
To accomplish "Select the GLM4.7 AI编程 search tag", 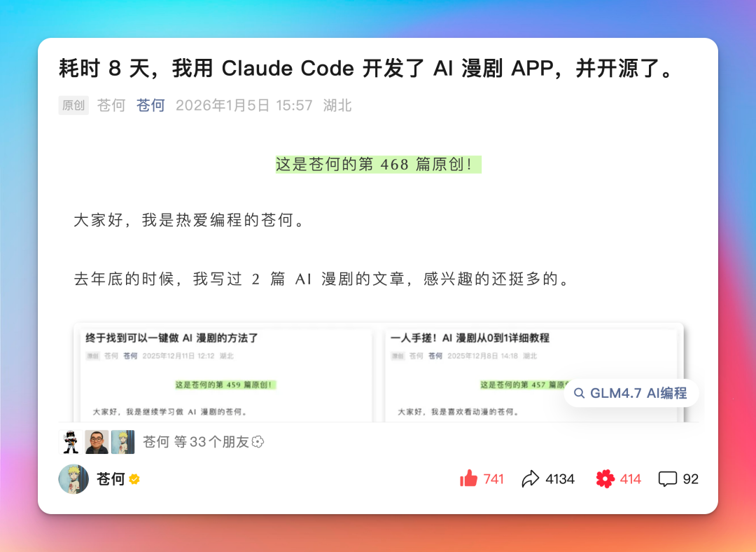I will (x=632, y=393).
